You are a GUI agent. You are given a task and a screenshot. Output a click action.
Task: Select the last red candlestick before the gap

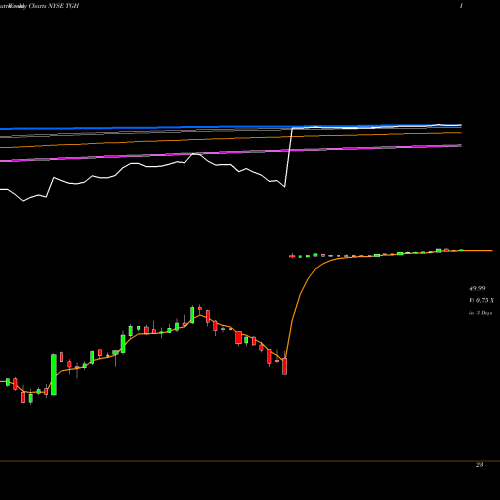click(x=284, y=366)
